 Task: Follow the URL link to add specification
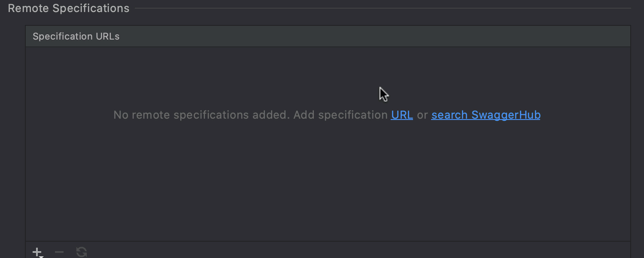[402, 115]
